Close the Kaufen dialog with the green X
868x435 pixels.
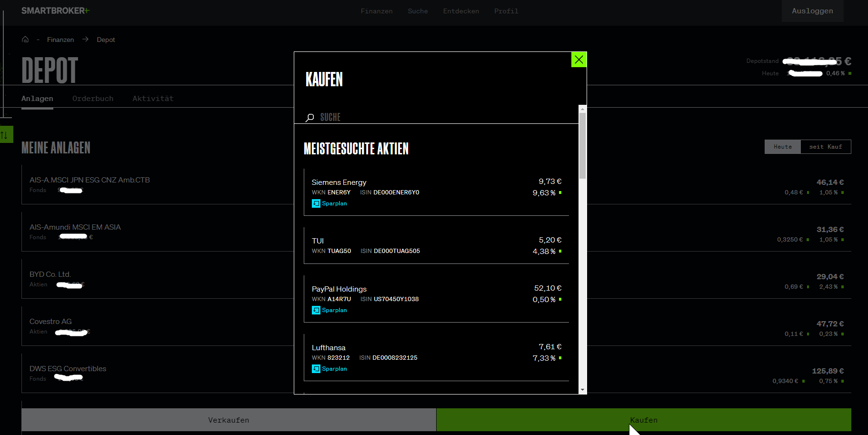[579, 60]
